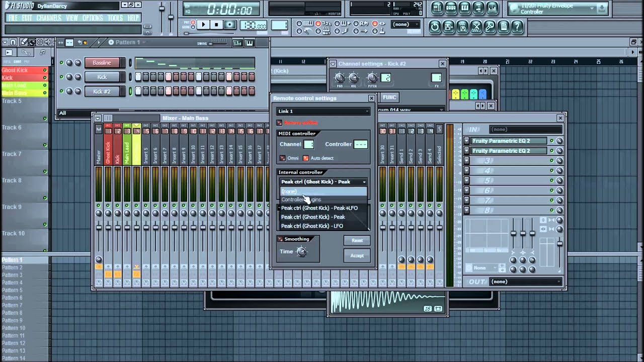644x362 pixels.
Task: Click the Reset button
Action: pos(357,240)
